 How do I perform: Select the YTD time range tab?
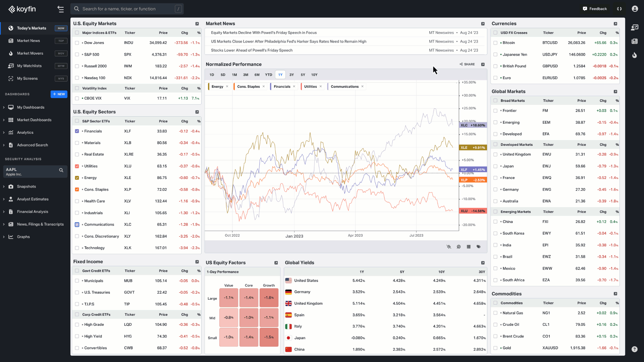tap(268, 75)
